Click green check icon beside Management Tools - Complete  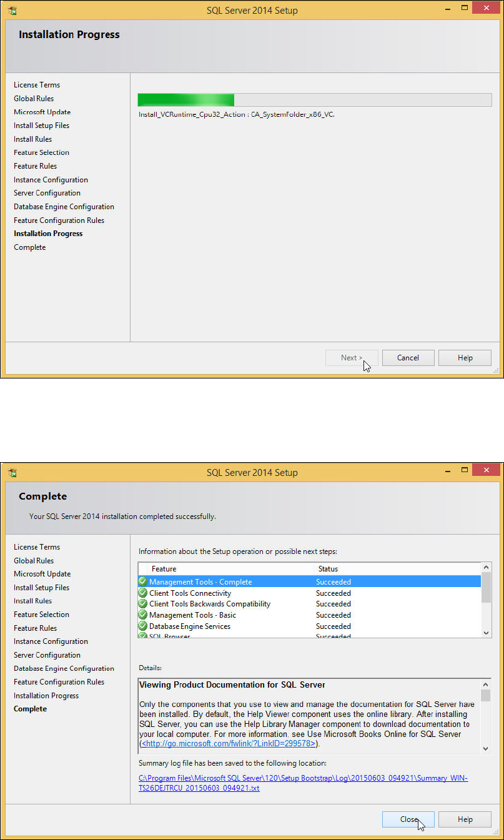pyautogui.click(x=143, y=582)
